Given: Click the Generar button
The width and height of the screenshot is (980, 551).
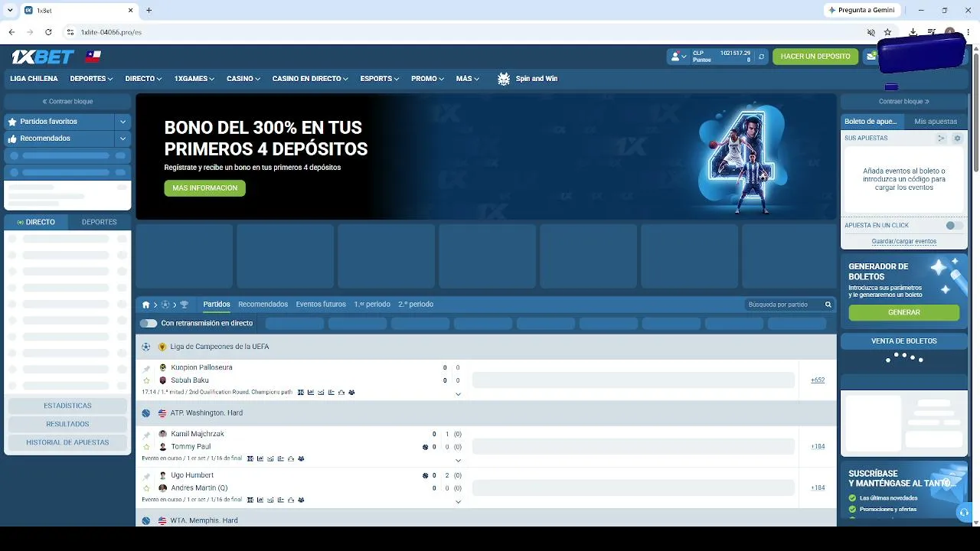Looking at the screenshot, I should pyautogui.click(x=903, y=312).
